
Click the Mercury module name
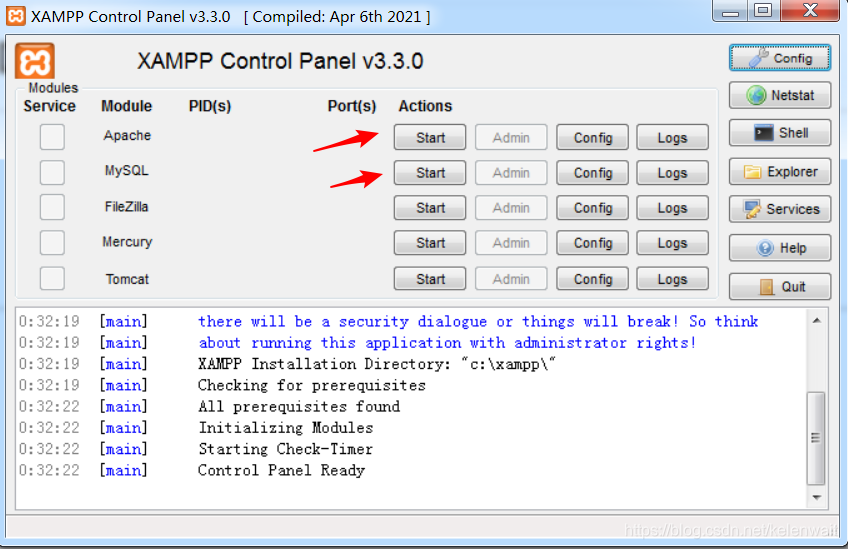(x=127, y=242)
